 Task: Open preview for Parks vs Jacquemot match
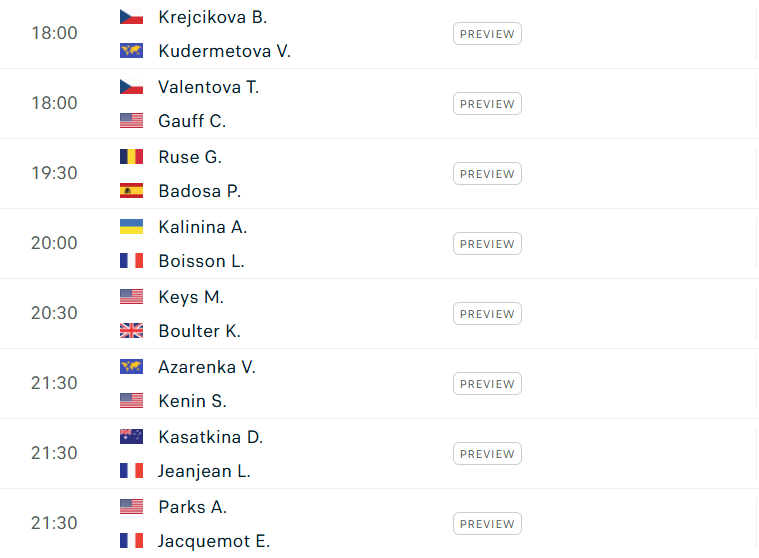(x=487, y=524)
